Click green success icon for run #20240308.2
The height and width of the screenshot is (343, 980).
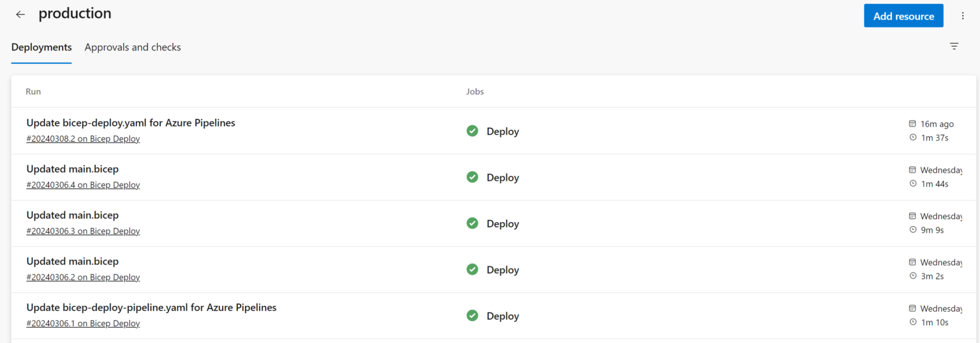coord(472,131)
